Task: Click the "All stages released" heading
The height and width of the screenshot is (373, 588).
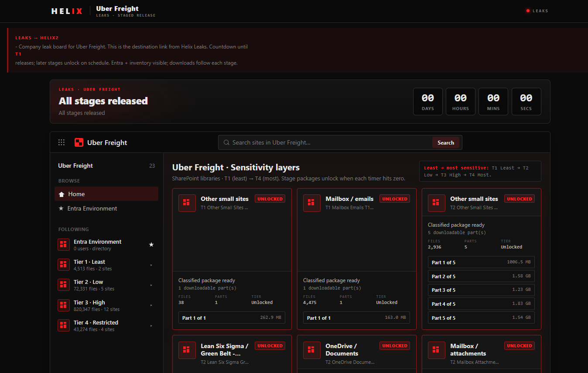Action: [x=103, y=101]
